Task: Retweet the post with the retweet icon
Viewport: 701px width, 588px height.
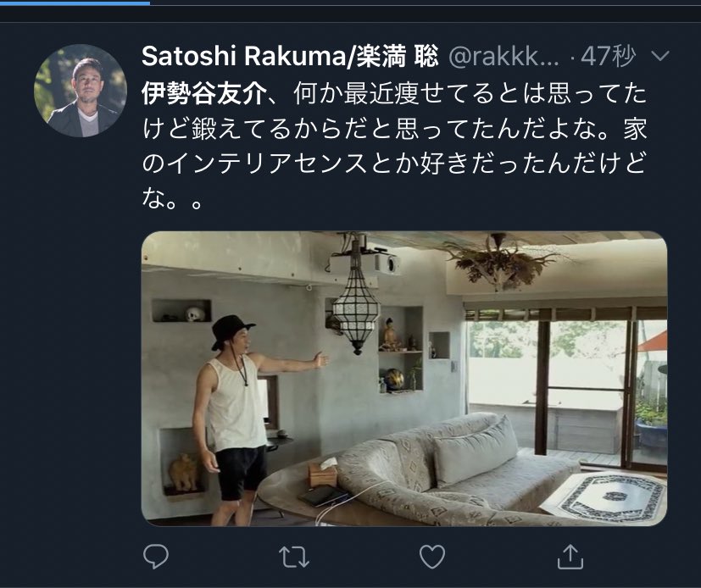Action: coord(294,557)
